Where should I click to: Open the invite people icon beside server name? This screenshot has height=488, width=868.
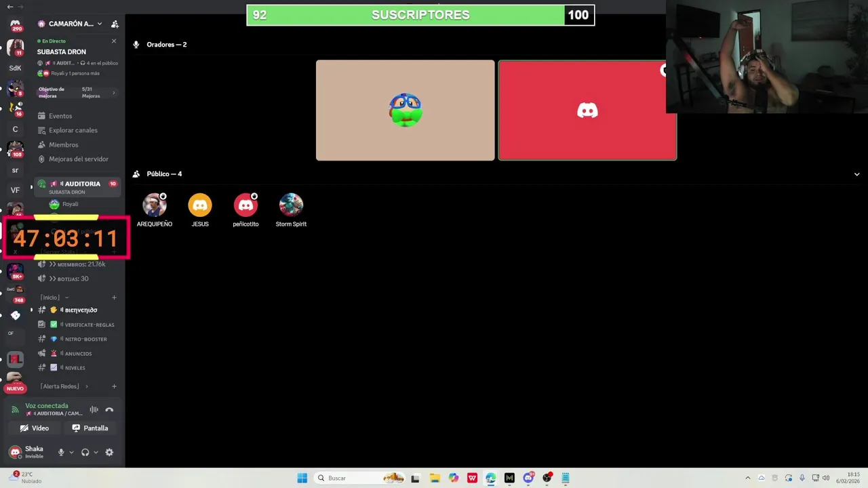click(115, 24)
